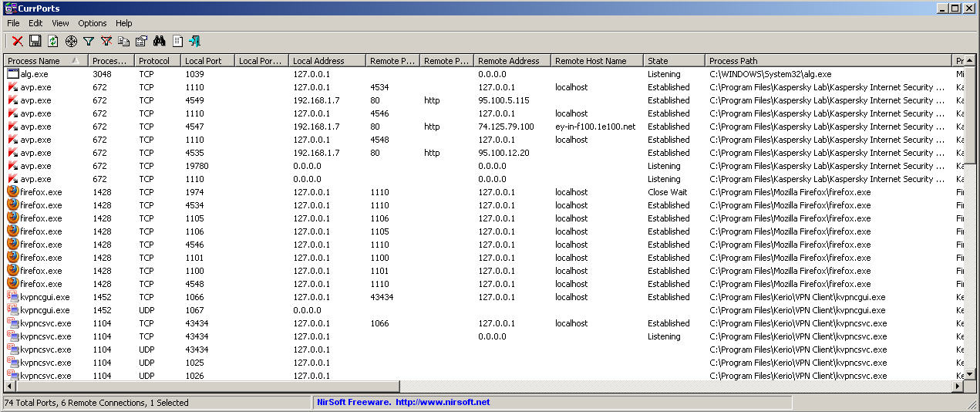980x412 pixels.
Task: Open Find with the binoculars icon
Action: coord(160,41)
